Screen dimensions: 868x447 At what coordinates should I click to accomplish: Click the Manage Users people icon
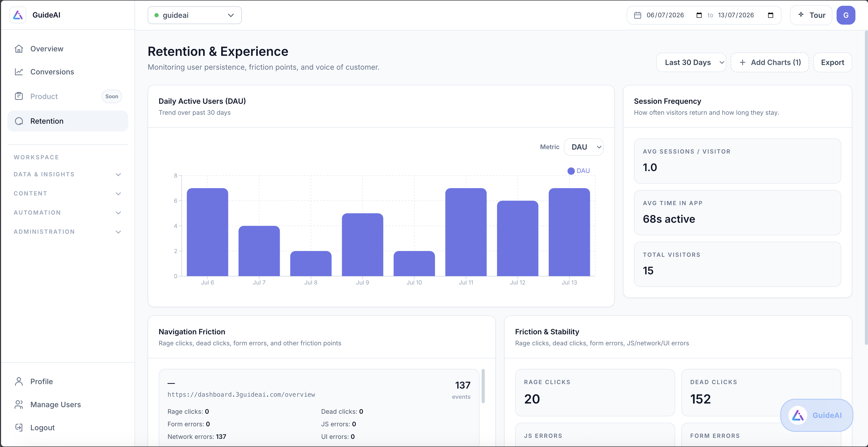pyautogui.click(x=19, y=405)
